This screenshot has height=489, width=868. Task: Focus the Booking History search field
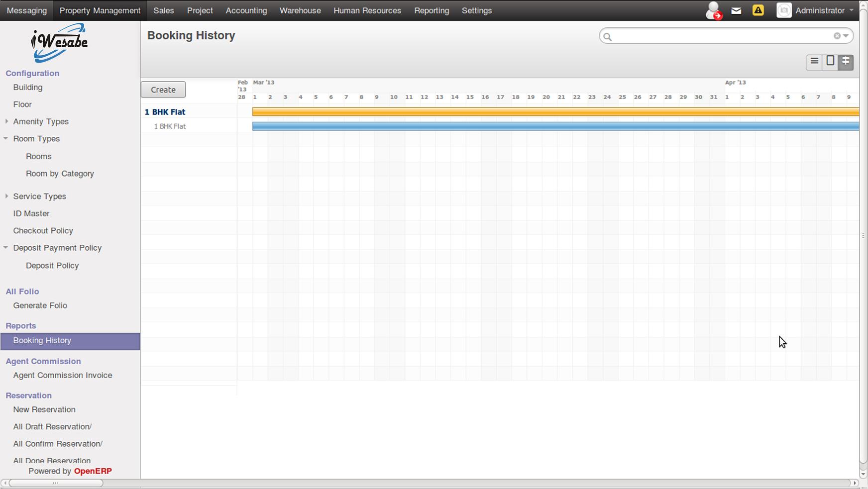722,36
